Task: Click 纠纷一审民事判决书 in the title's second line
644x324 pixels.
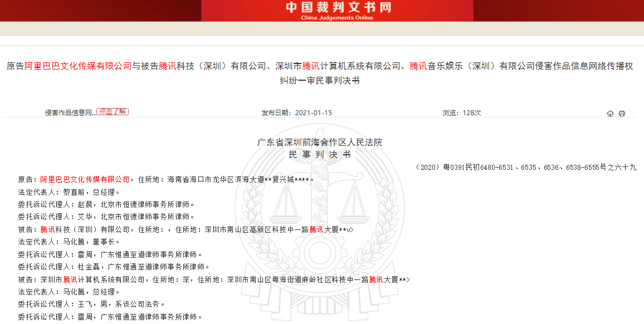Action: 320,81
